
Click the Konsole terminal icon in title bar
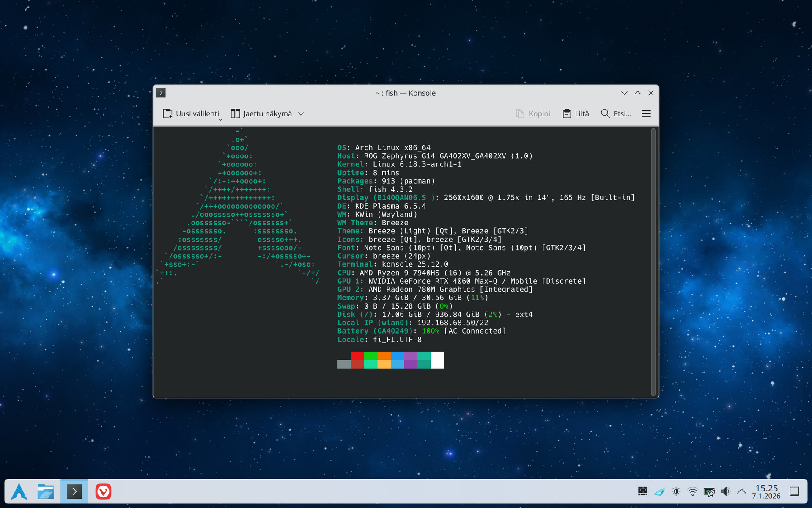tap(161, 93)
